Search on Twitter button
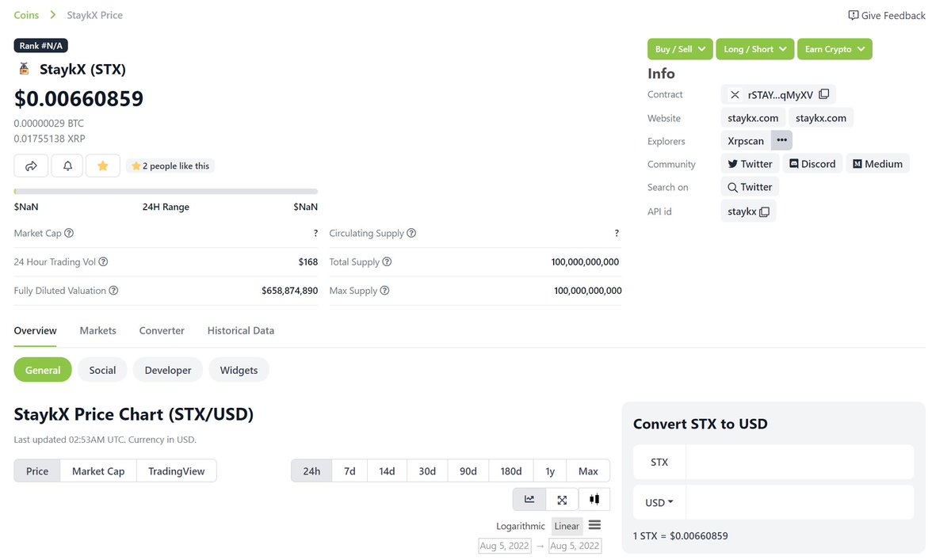 pyautogui.click(x=750, y=187)
